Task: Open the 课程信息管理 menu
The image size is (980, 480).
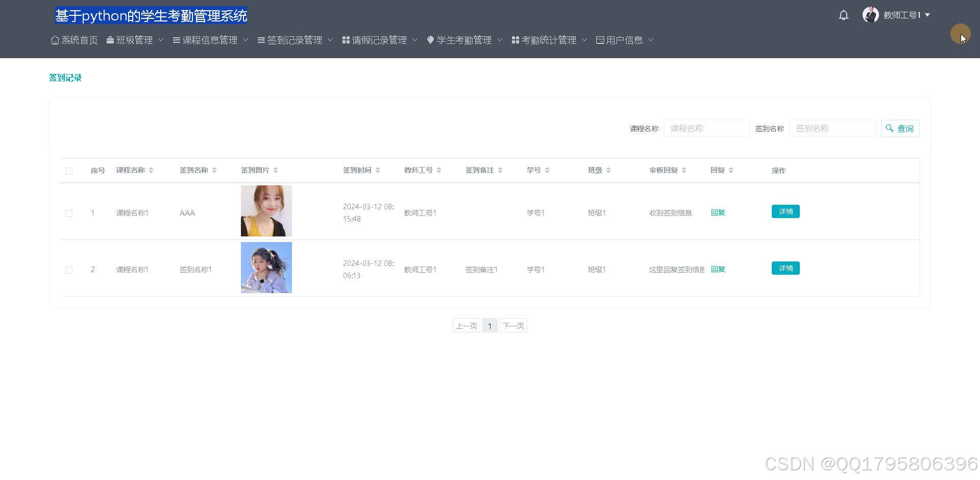Action: tap(210, 40)
